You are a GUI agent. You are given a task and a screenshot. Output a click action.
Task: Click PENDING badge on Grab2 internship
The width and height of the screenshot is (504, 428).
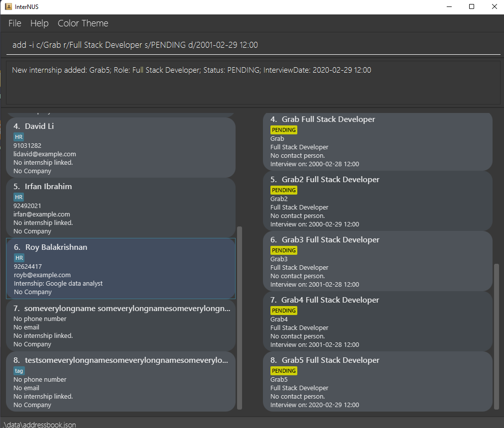click(x=283, y=190)
